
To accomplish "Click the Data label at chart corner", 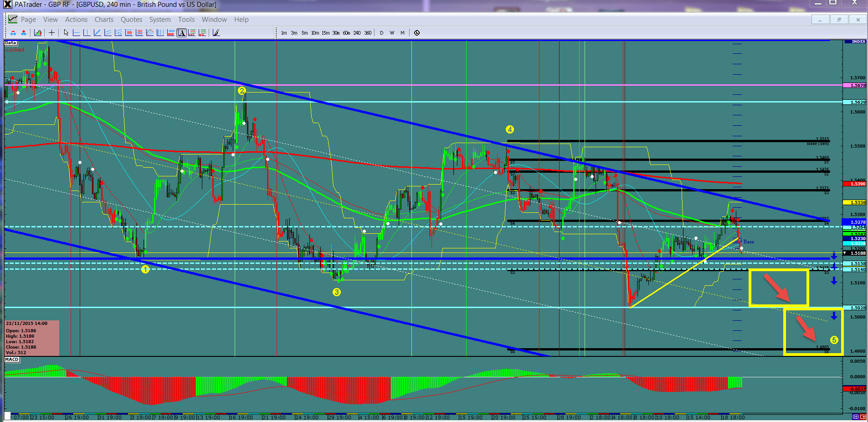I will point(10,43).
